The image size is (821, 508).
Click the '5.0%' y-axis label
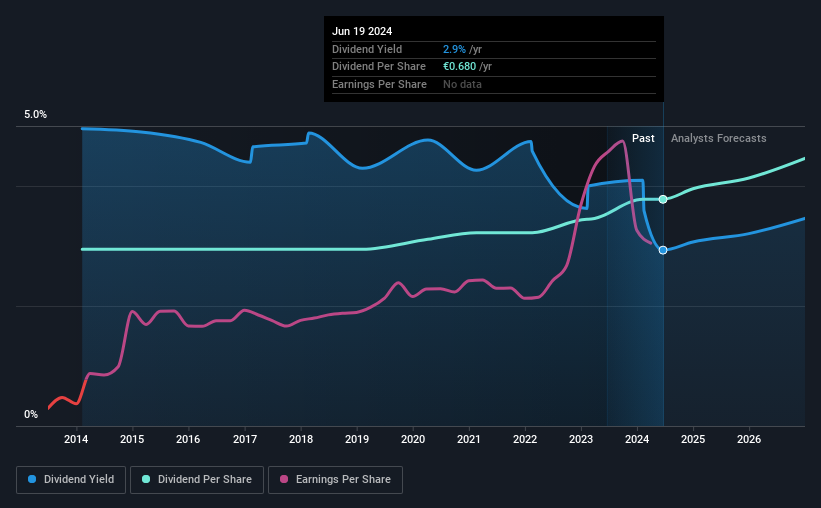(36, 115)
